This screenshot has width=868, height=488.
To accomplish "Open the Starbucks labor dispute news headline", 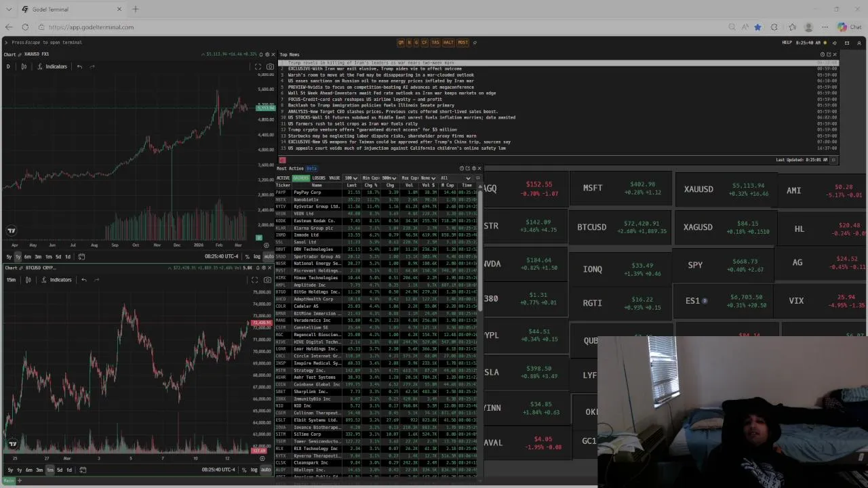I will pyautogui.click(x=382, y=136).
